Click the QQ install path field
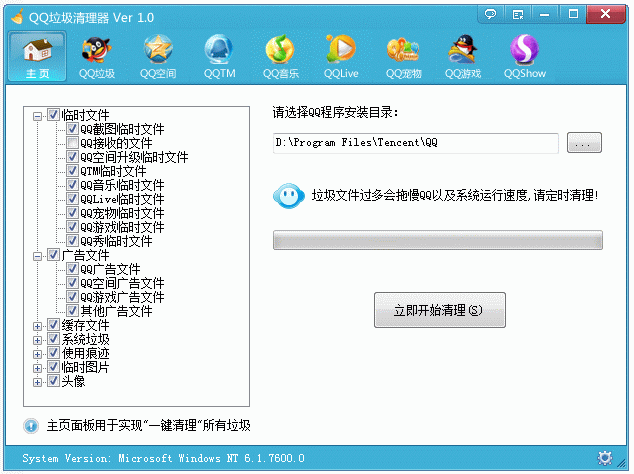 tap(416, 143)
